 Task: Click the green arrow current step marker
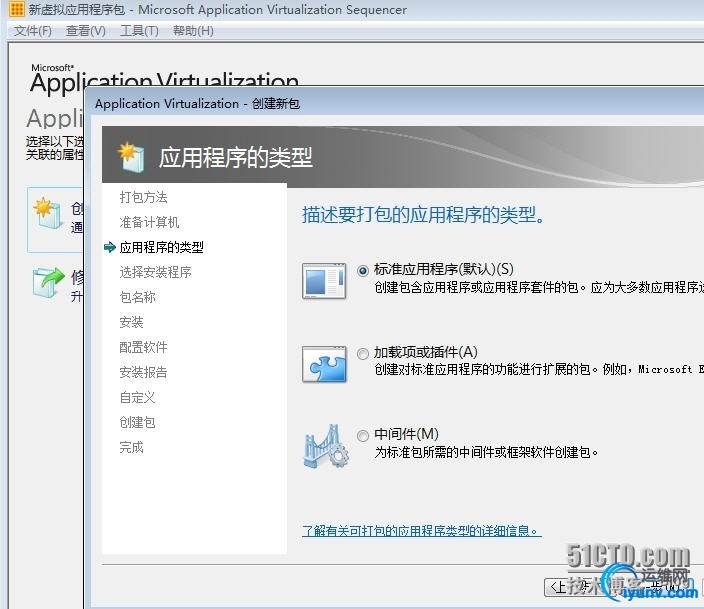[110, 247]
